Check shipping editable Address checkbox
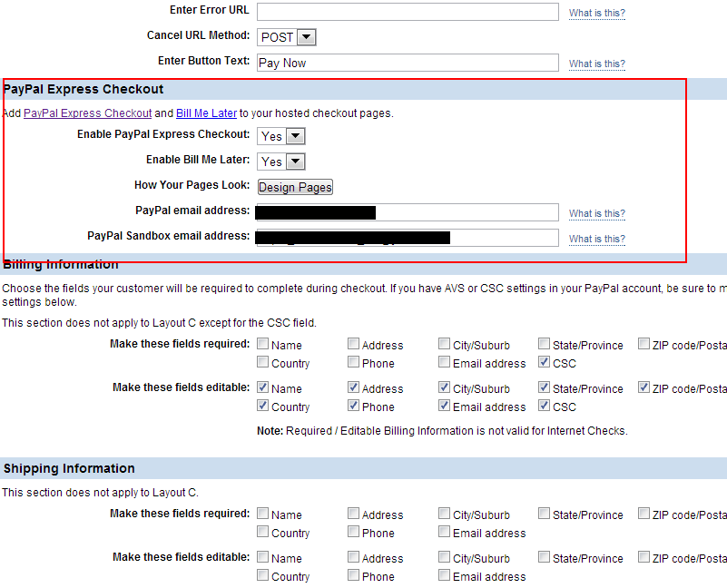The image size is (727, 588). pyautogui.click(x=353, y=557)
